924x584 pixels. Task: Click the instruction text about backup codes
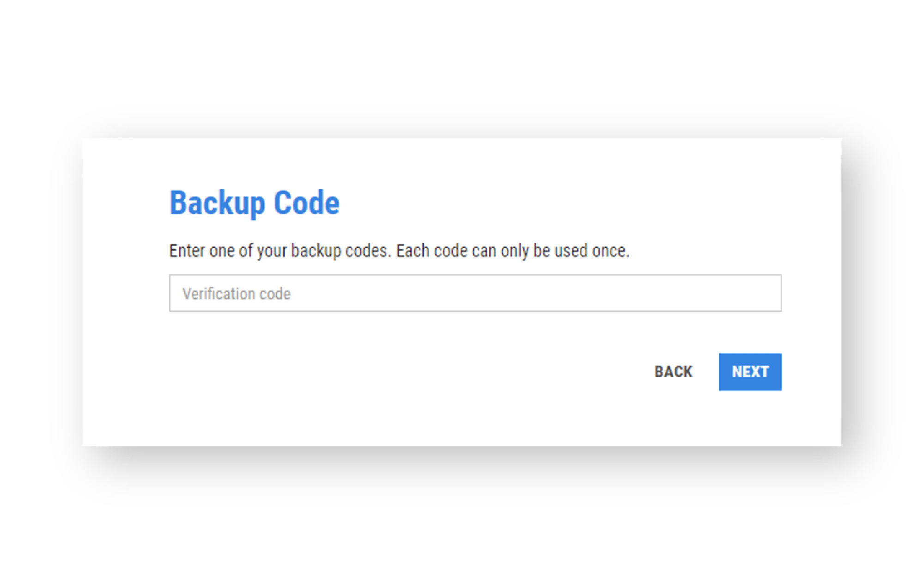point(400,250)
